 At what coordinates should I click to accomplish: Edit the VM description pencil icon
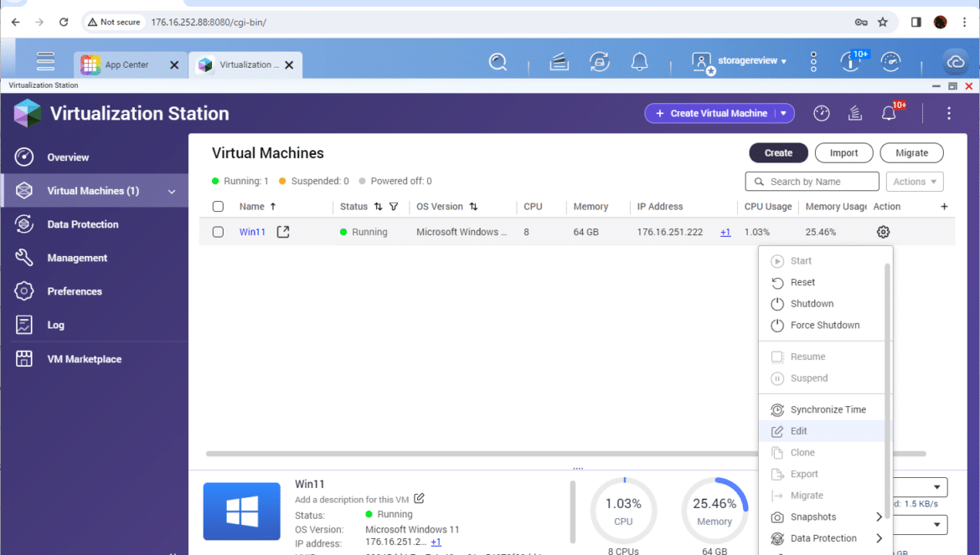pos(419,498)
